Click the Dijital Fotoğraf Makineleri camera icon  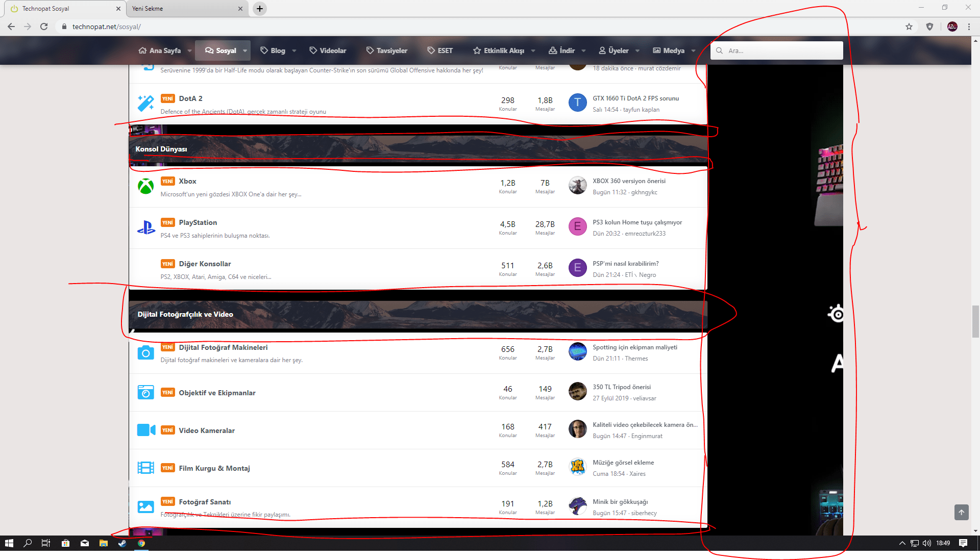pos(145,352)
